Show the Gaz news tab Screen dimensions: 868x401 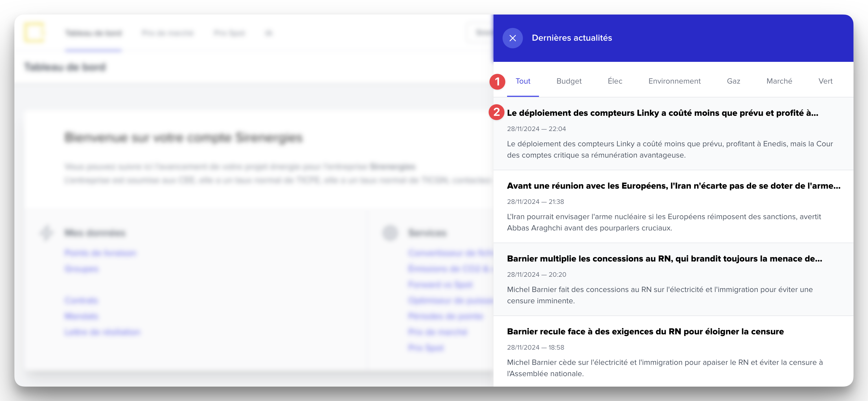click(733, 81)
